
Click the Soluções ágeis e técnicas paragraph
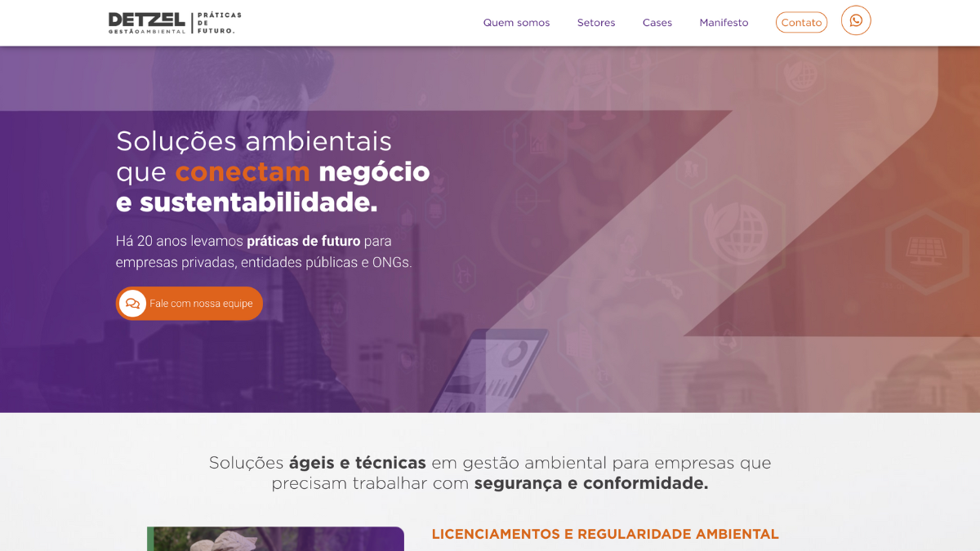[x=490, y=473]
